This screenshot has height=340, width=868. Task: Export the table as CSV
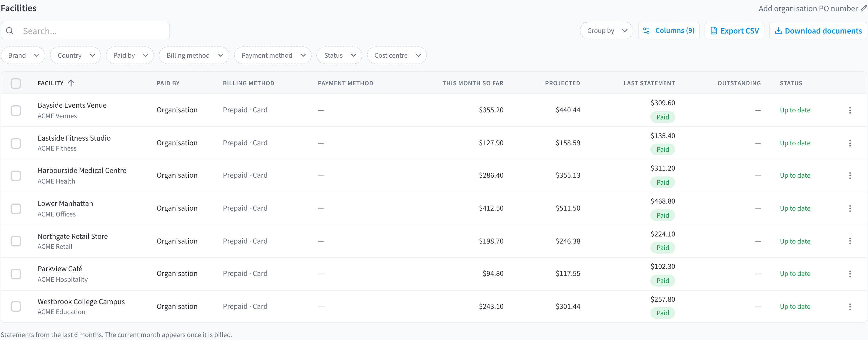point(735,31)
